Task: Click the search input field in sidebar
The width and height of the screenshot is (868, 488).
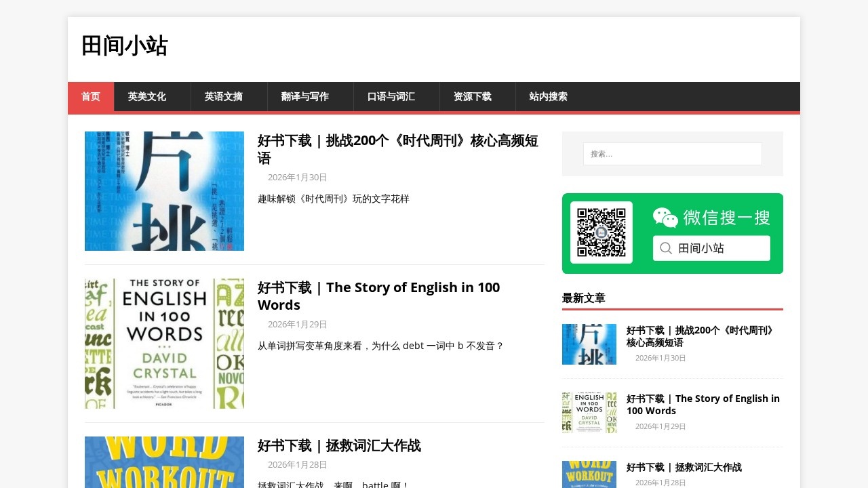Action: point(672,154)
